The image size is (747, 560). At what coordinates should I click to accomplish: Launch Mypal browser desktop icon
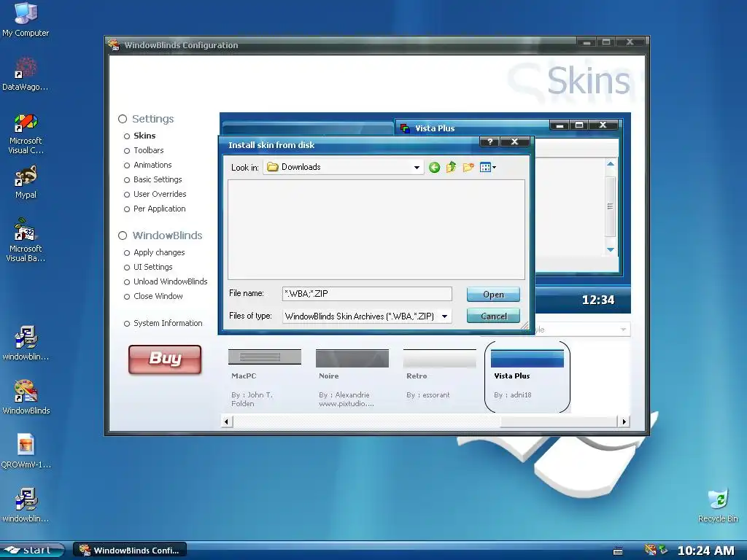(26, 182)
